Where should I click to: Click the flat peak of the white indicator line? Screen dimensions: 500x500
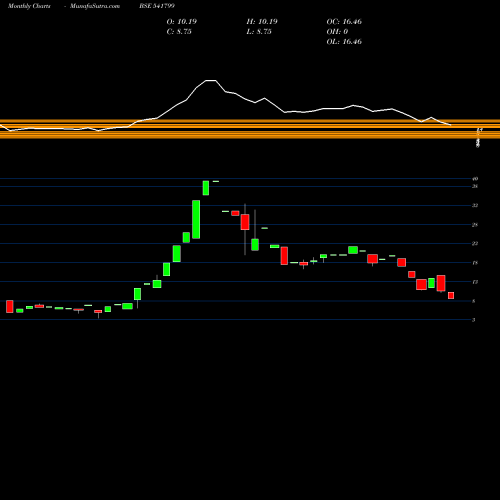211,80
